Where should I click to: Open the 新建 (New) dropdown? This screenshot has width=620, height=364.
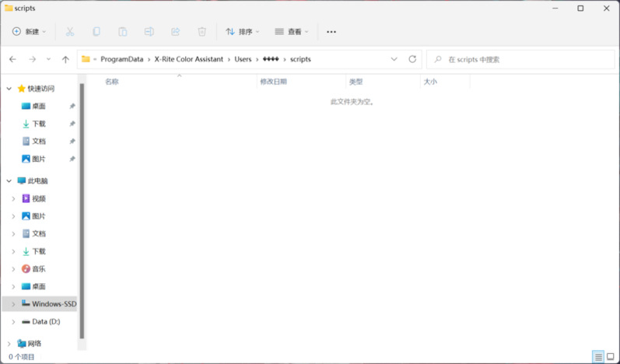click(x=29, y=32)
